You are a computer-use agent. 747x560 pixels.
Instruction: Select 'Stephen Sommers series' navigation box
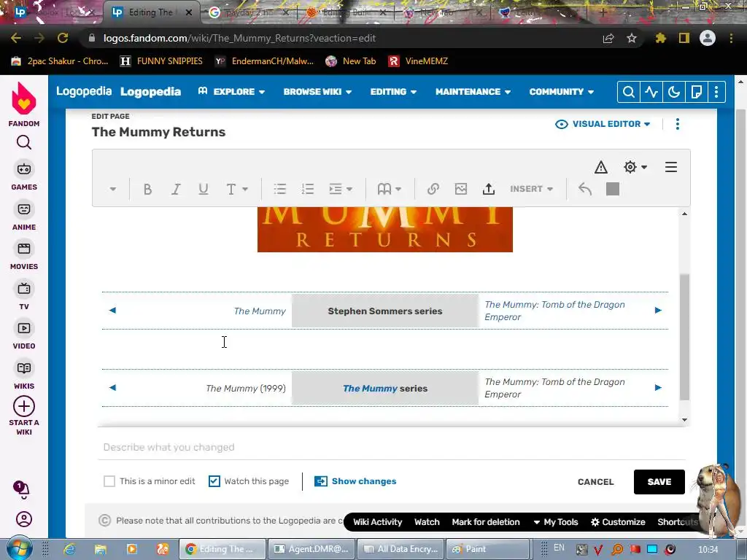point(385,311)
